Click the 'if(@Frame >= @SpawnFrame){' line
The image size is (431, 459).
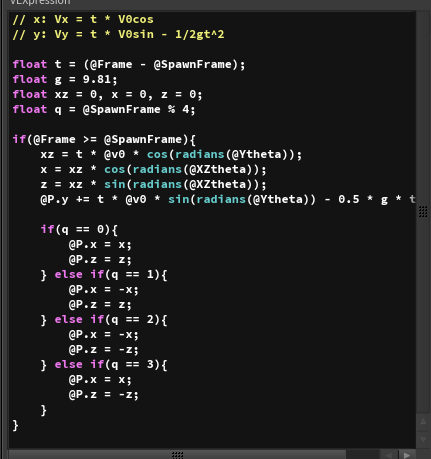pyautogui.click(x=104, y=139)
